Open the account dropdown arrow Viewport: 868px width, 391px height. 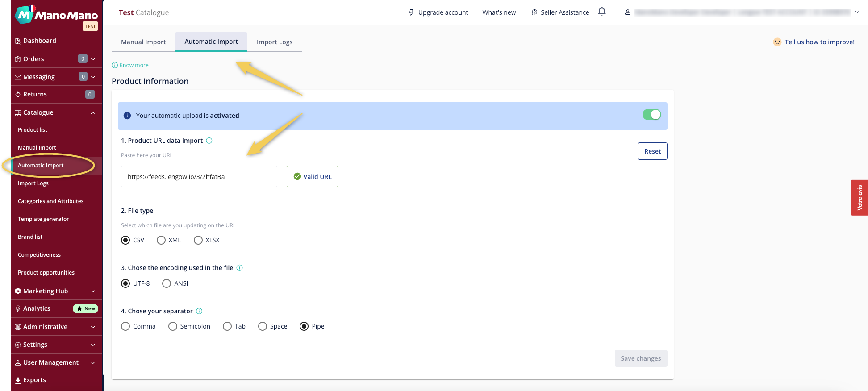[x=857, y=12]
